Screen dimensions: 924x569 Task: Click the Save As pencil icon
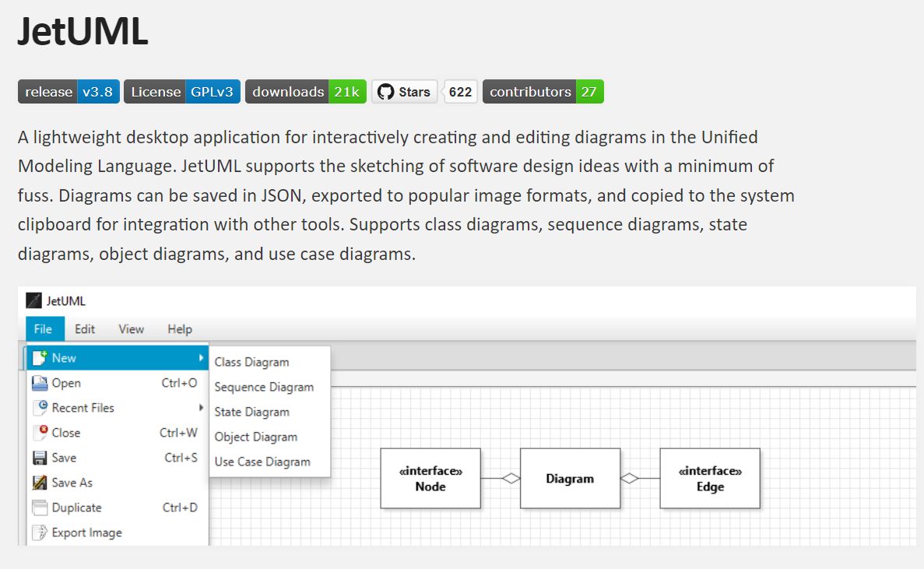click(40, 483)
